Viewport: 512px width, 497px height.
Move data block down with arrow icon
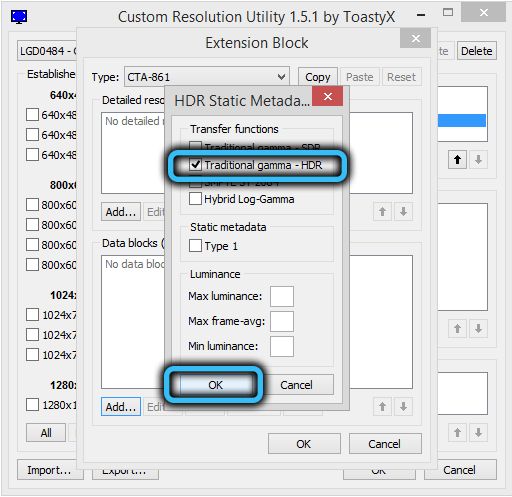(x=403, y=407)
